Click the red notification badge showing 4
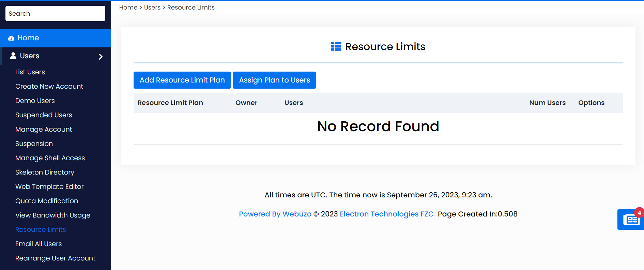This screenshot has width=644, height=270. click(x=639, y=213)
